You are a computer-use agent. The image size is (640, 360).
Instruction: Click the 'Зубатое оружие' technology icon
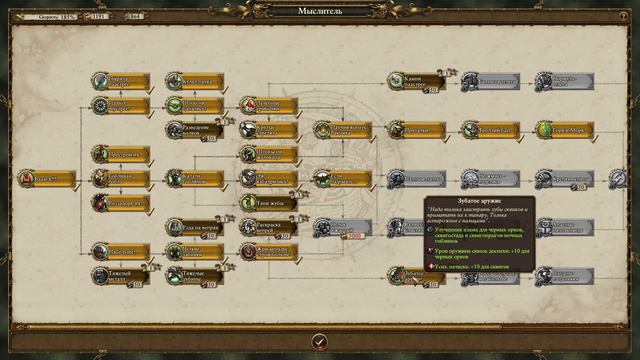pos(396,276)
